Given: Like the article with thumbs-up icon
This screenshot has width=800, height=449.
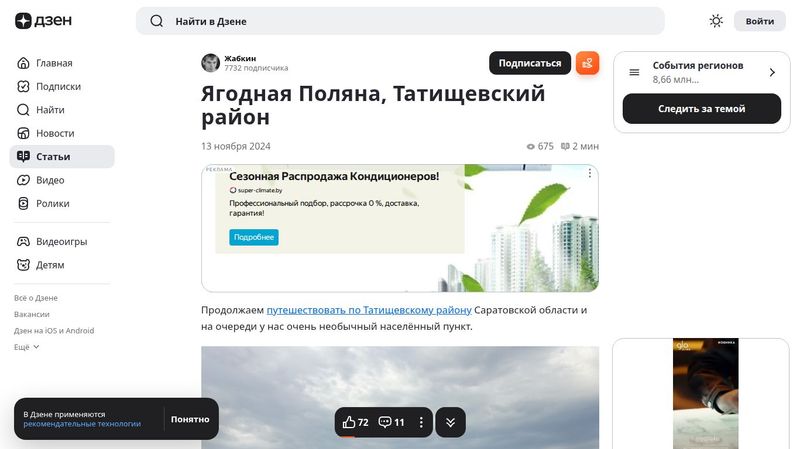Looking at the screenshot, I should [350, 422].
